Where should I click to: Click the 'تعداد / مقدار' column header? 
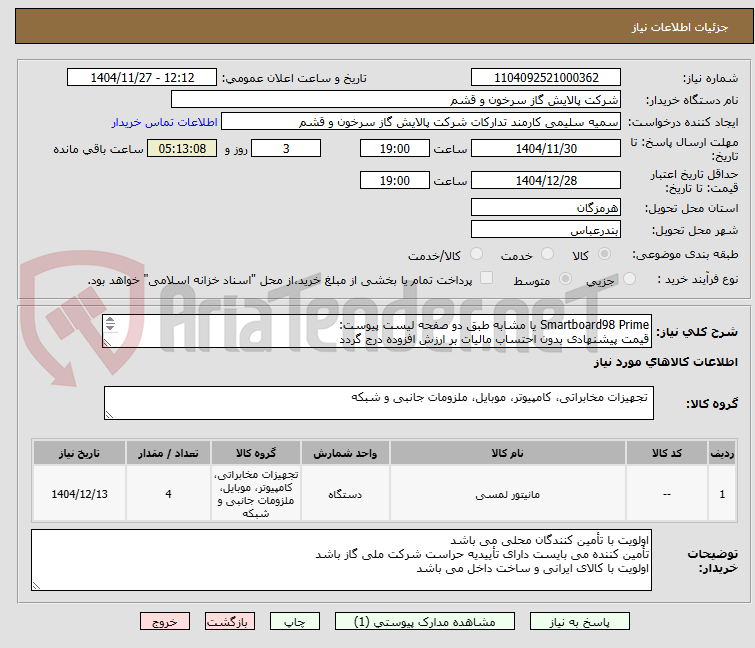coord(168,454)
